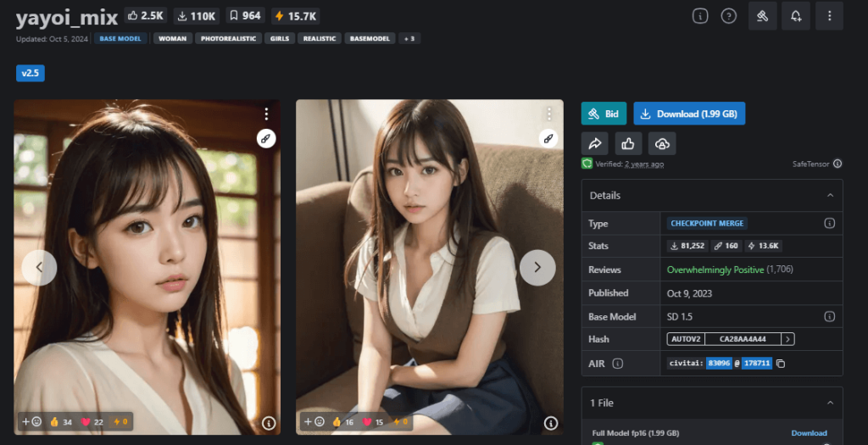Toggle heart reaction on second image

[x=375, y=421]
